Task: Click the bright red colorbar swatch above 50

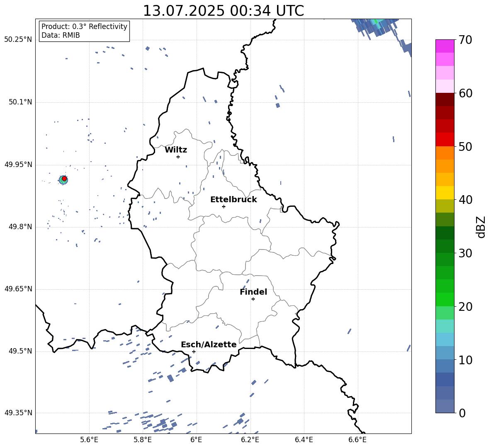Action: pyautogui.click(x=445, y=140)
